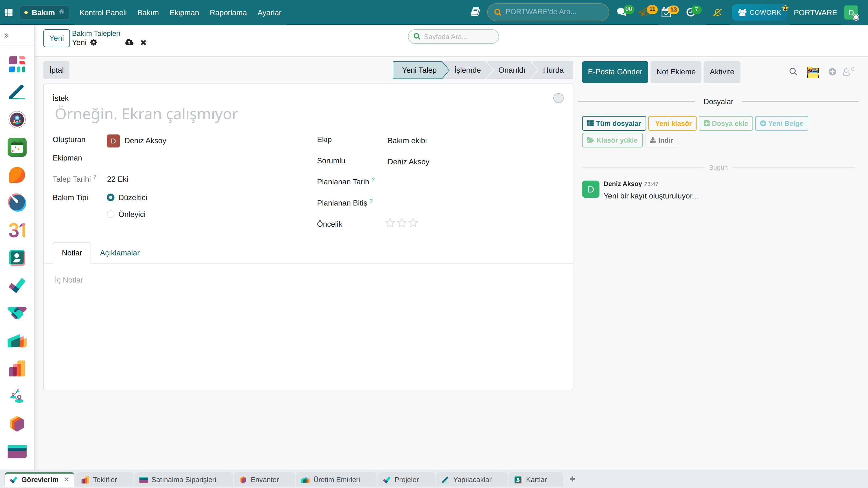Open the knowledge book icon
The height and width of the screenshot is (488, 868).
(475, 12)
